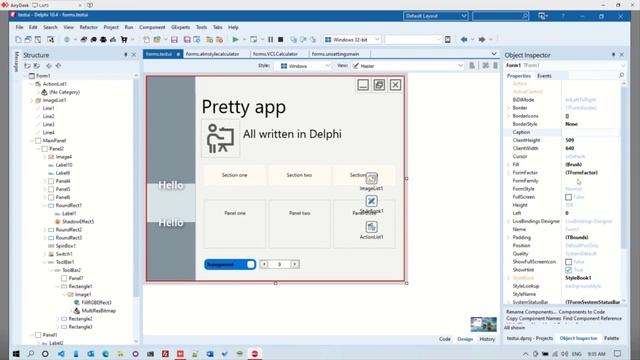Click the desktop layout icon in title bar
The width and height of the screenshot is (640, 360).
point(542,16)
